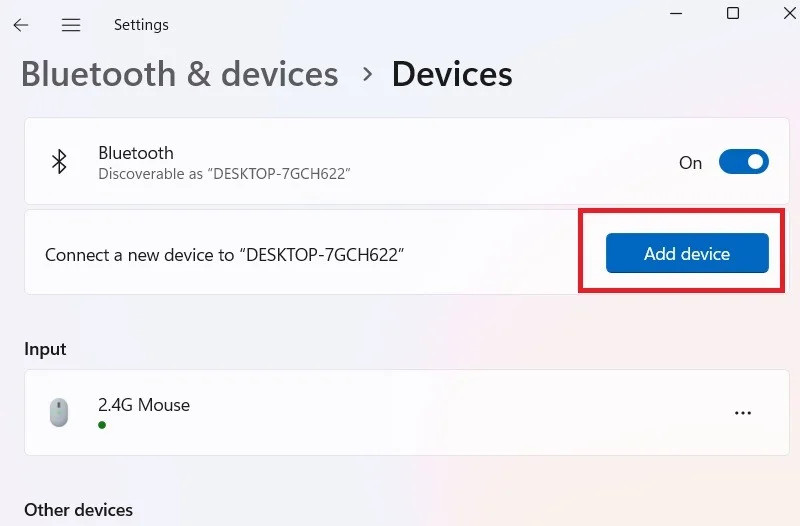Click the Input section header
This screenshot has width=800, height=526.
(45, 349)
